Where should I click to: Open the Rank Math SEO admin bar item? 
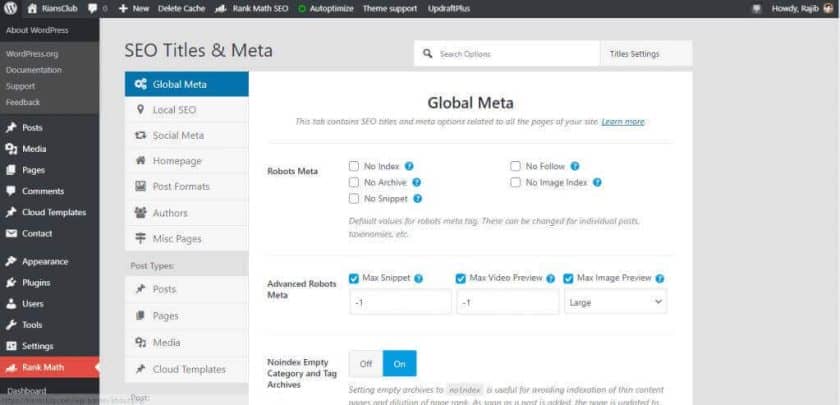[252, 9]
